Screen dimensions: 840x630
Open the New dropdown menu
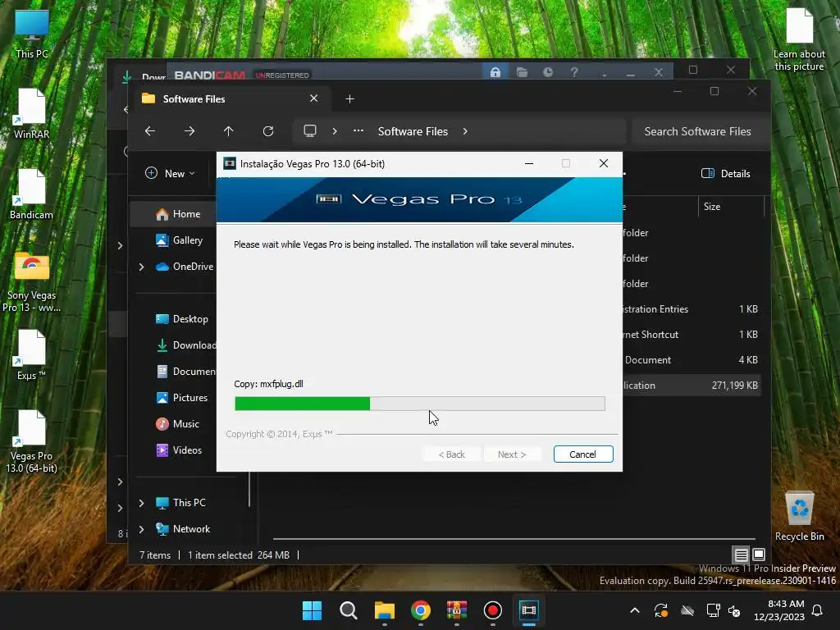[170, 174]
